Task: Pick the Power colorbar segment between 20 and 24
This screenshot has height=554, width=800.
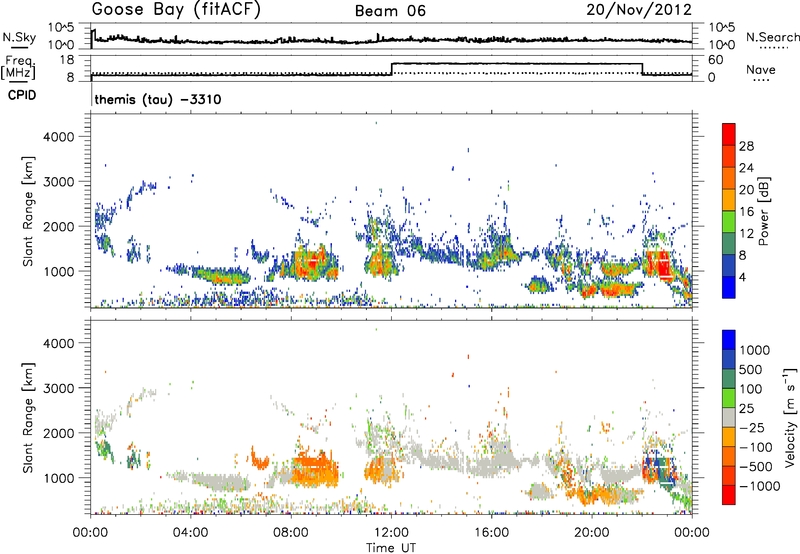Action: [x=729, y=178]
